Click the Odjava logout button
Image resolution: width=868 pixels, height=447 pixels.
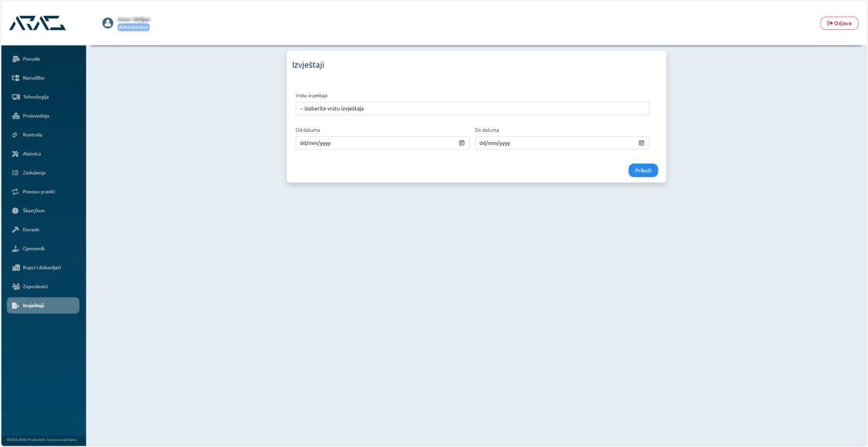click(839, 23)
